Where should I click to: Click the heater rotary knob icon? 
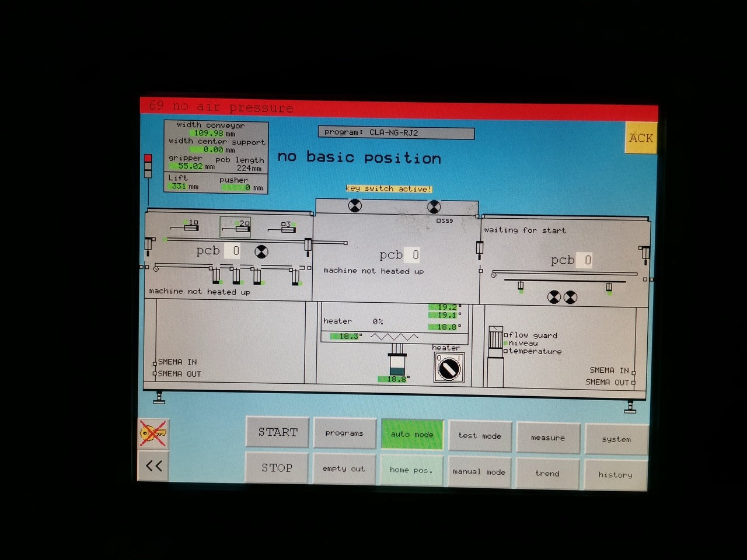pyautogui.click(x=448, y=367)
